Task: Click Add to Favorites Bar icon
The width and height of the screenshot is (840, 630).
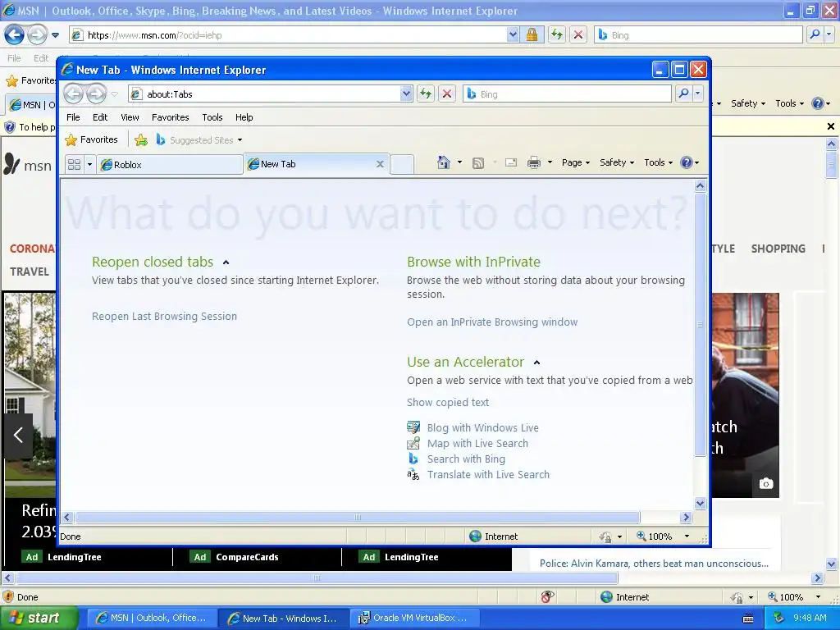Action: point(141,140)
